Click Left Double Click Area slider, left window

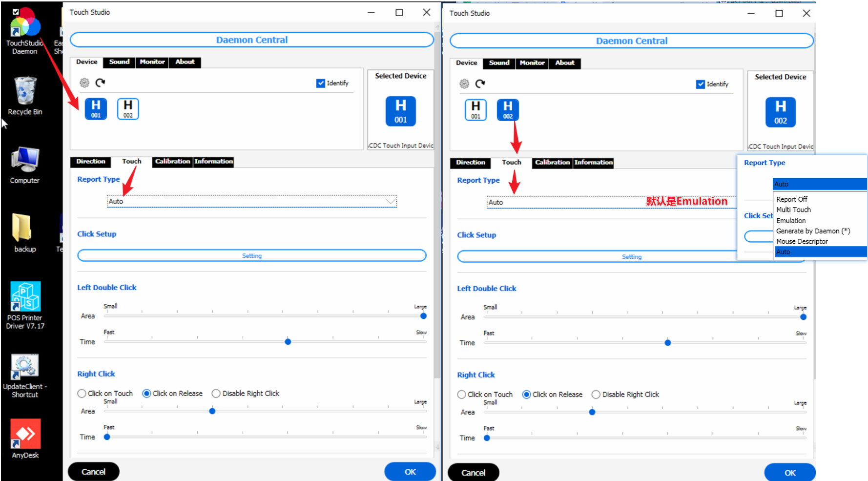tap(265, 316)
